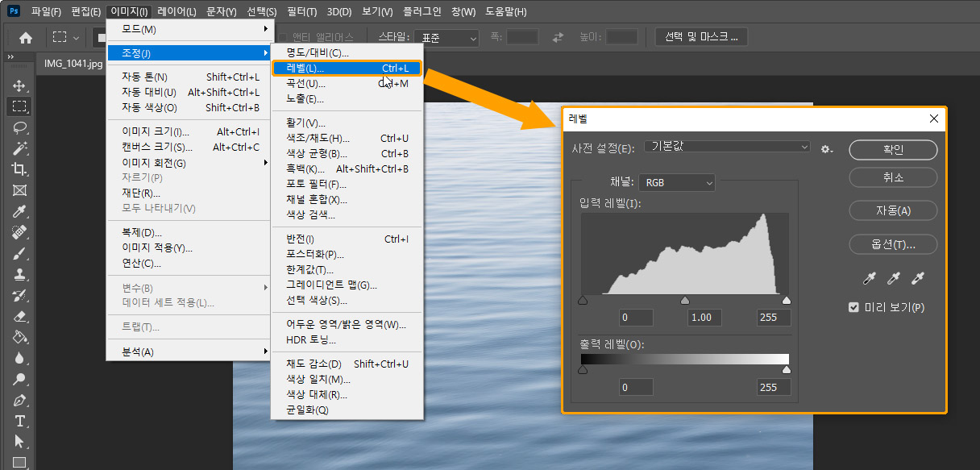Screen dimensions: 980x470
Task: Open the 스타일 표준 dropdown
Action: click(446, 37)
